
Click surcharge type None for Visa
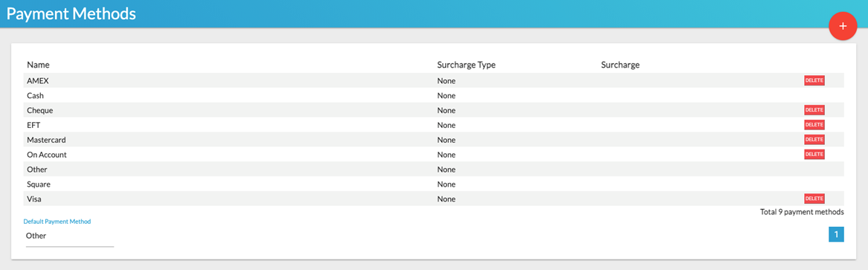pos(446,199)
